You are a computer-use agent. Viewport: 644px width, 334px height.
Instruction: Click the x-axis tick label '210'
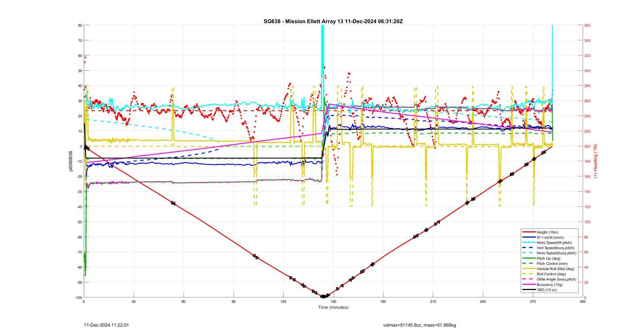433,302
